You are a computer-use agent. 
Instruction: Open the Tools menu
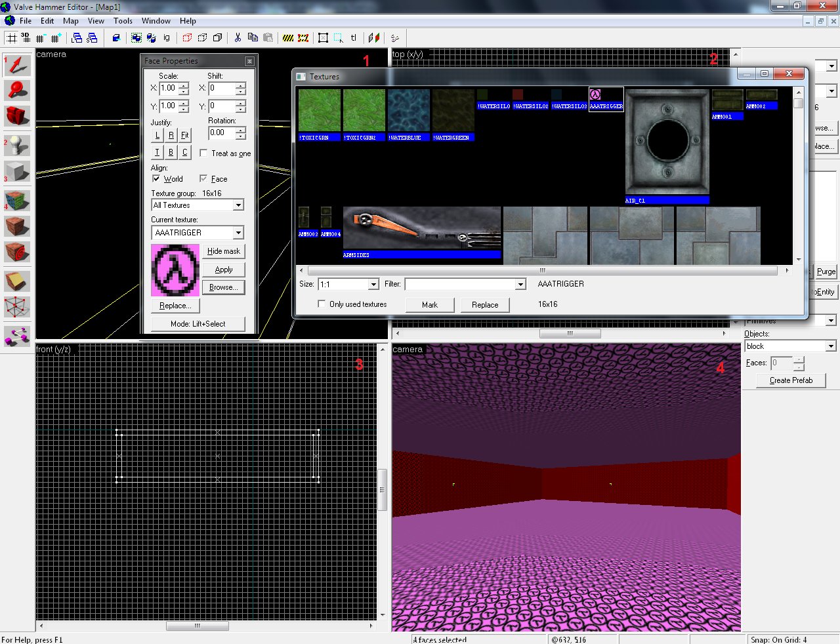tap(123, 21)
